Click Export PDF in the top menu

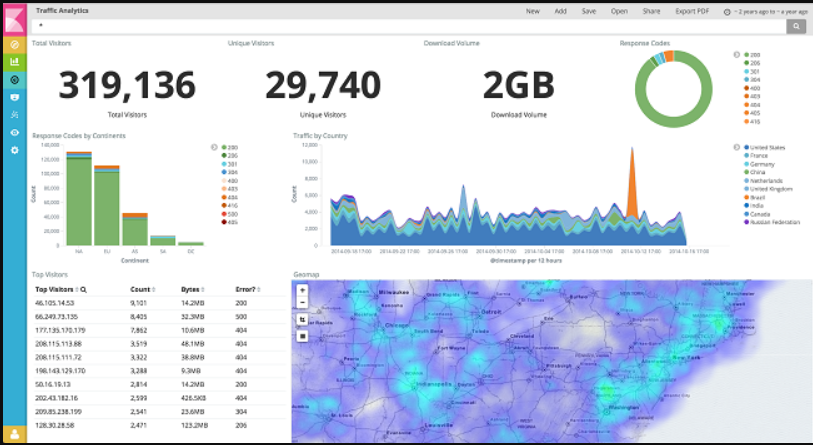pos(692,11)
